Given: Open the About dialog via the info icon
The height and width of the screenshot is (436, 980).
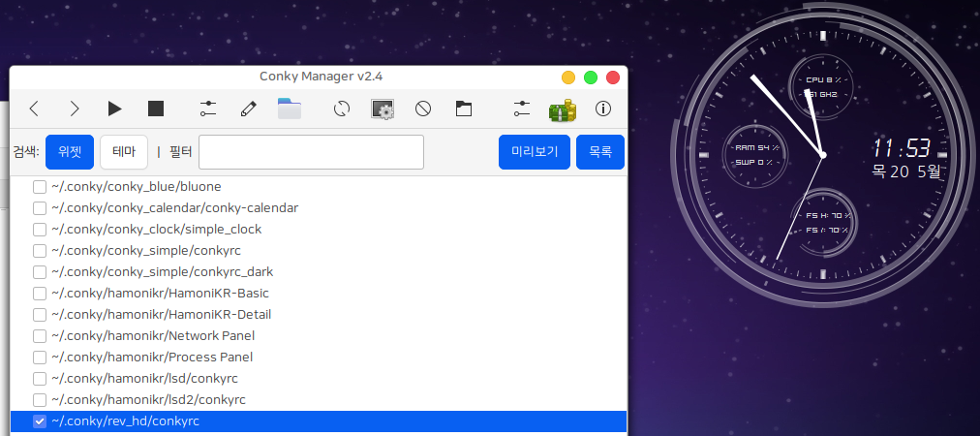Looking at the screenshot, I should pos(602,109).
